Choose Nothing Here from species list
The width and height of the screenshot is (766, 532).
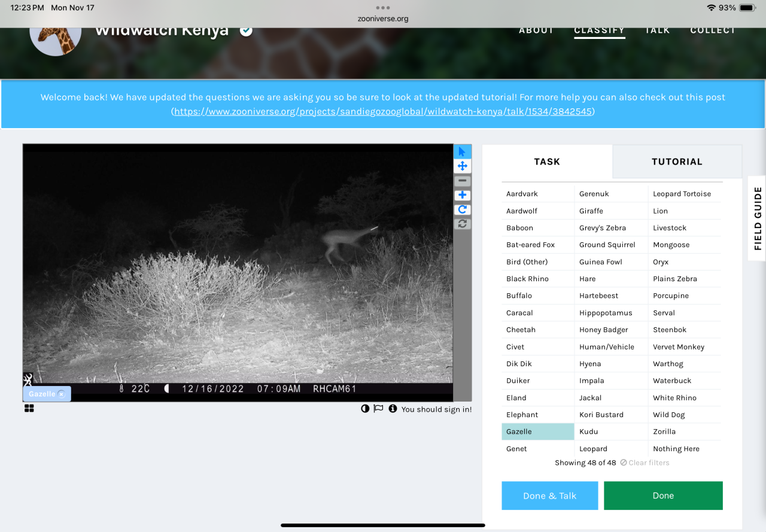[676, 449]
